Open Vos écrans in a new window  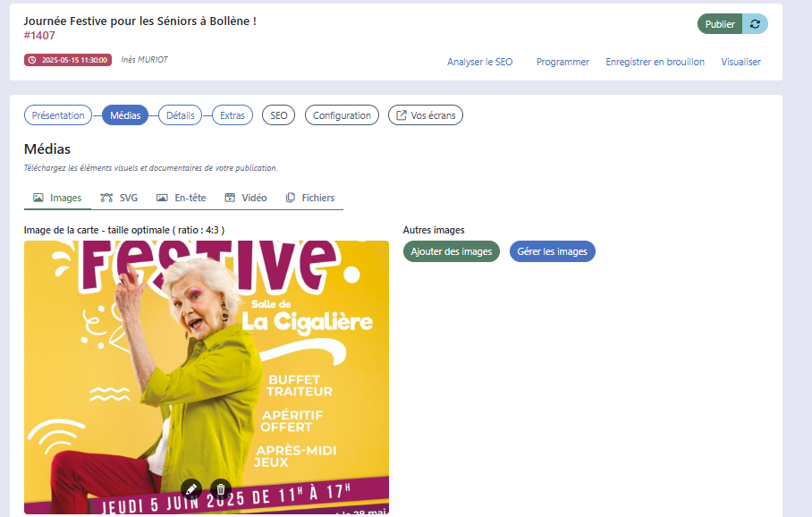pos(426,115)
